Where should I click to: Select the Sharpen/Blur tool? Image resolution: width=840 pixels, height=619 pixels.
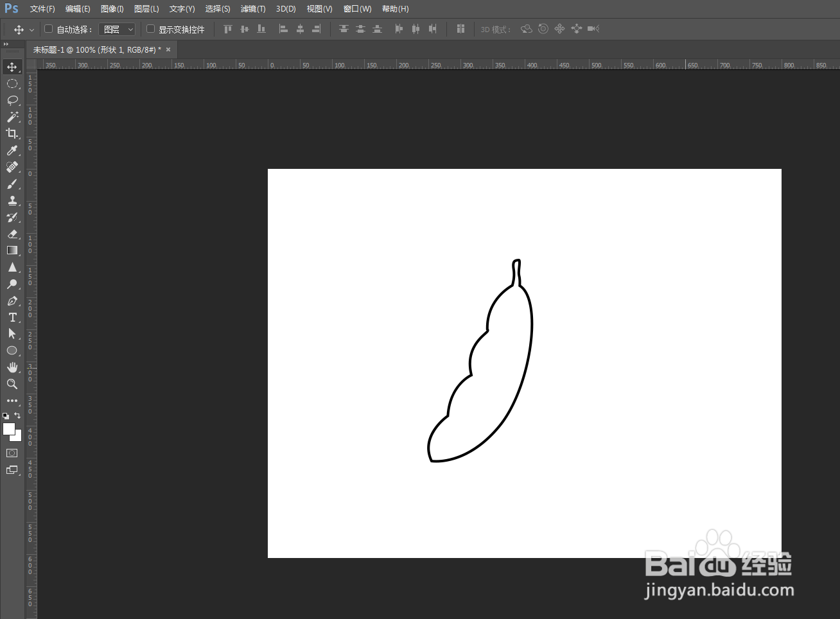pyautogui.click(x=12, y=267)
